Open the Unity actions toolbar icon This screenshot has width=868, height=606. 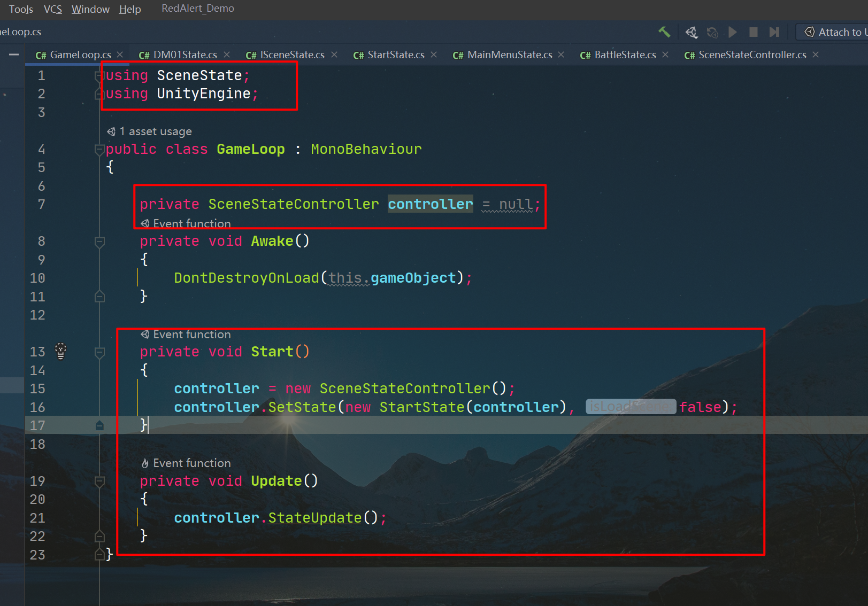[692, 33]
